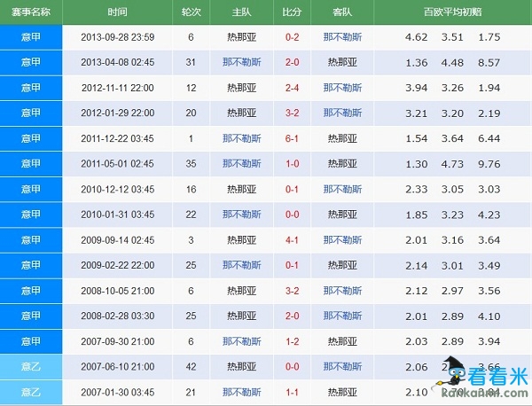Click the 2-4 match score
The width and height of the screenshot is (532, 406).
click(x=292, y=88)
